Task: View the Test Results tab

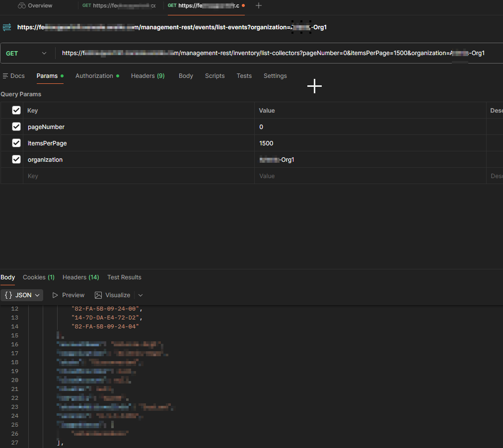Action: point(124,277)
